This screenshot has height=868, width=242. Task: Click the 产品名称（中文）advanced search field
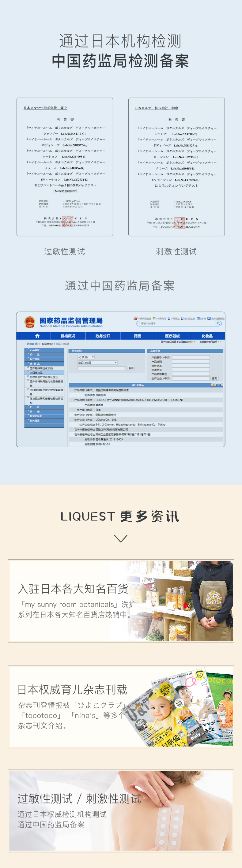(x=191, y=357)
